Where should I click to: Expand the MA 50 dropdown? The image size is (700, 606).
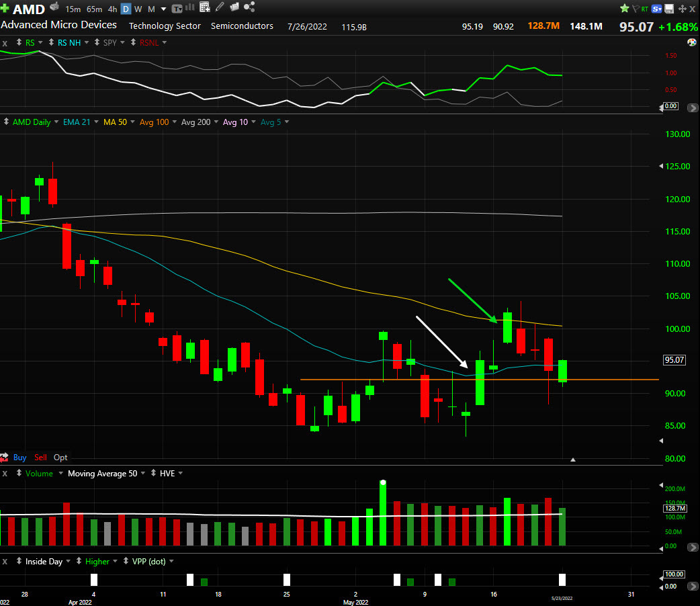(x=132, y=122)
